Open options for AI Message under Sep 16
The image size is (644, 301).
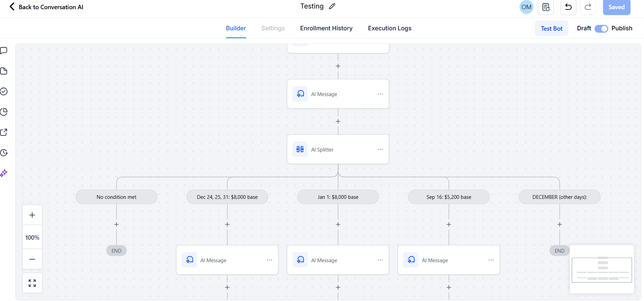(491, 260)
